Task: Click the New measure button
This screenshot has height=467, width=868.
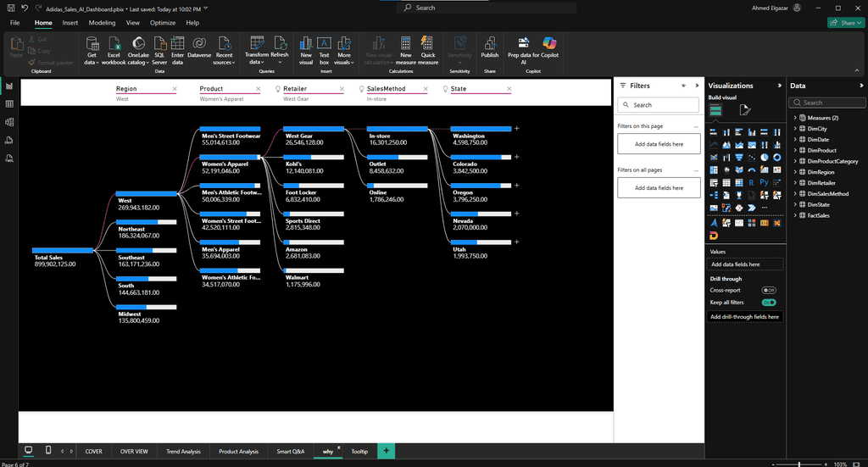Action: (x=406, y=50)
